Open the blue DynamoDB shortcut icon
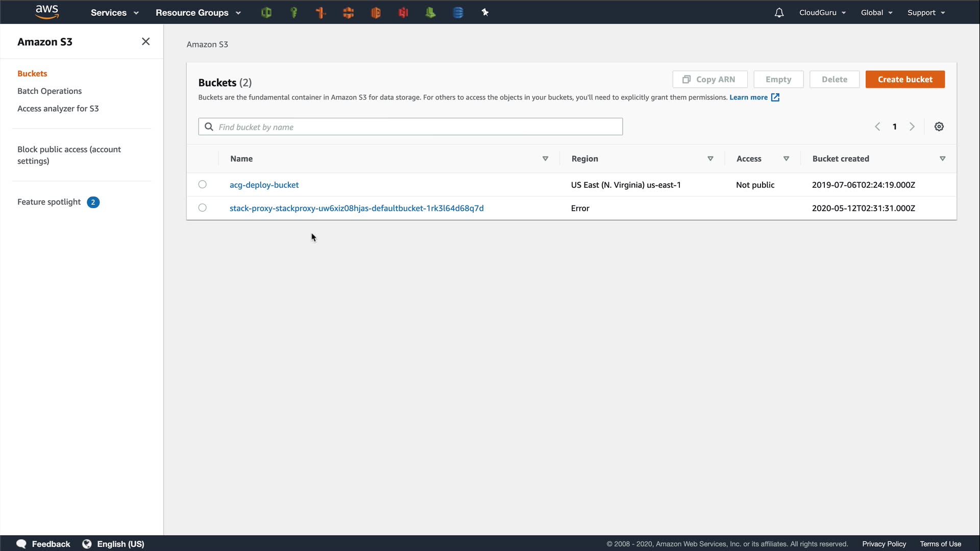The width and height of the screenshot is (980, 551). point(458,13)
